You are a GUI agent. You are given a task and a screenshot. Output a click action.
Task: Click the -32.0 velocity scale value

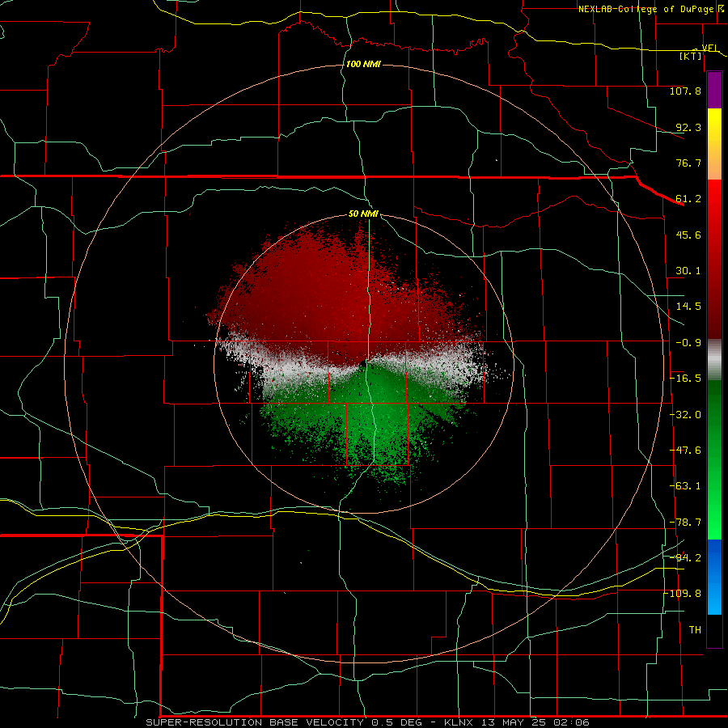coord(685,415)
